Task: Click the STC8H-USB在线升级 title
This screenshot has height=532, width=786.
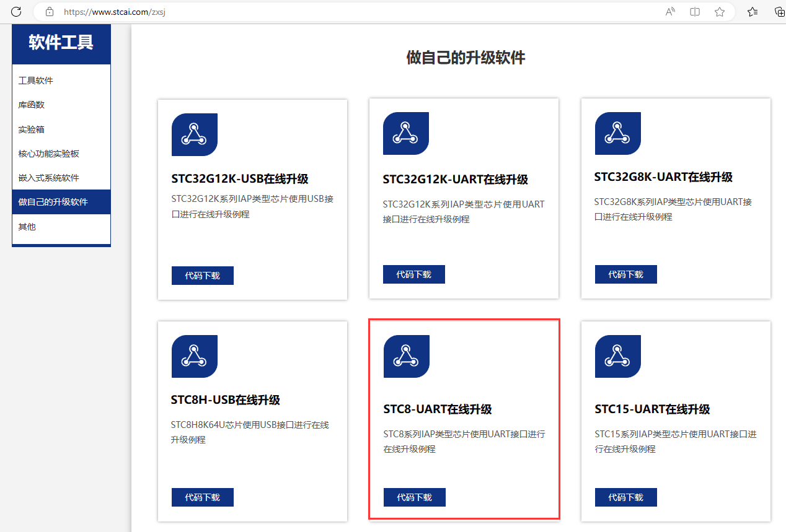Action: [226, 400]
